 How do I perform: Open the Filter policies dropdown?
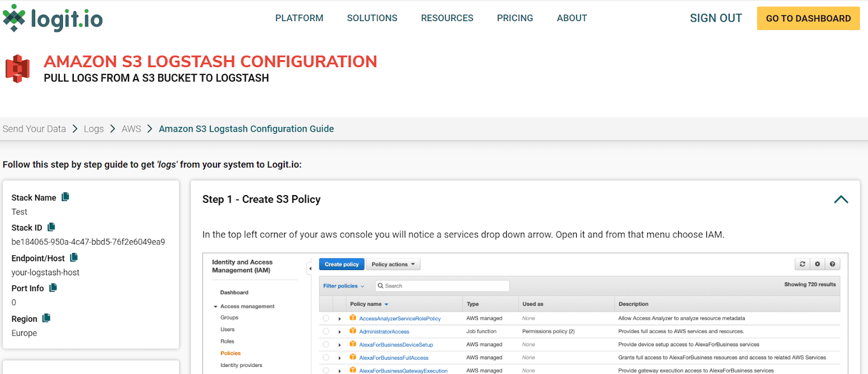tap(344, 286)
